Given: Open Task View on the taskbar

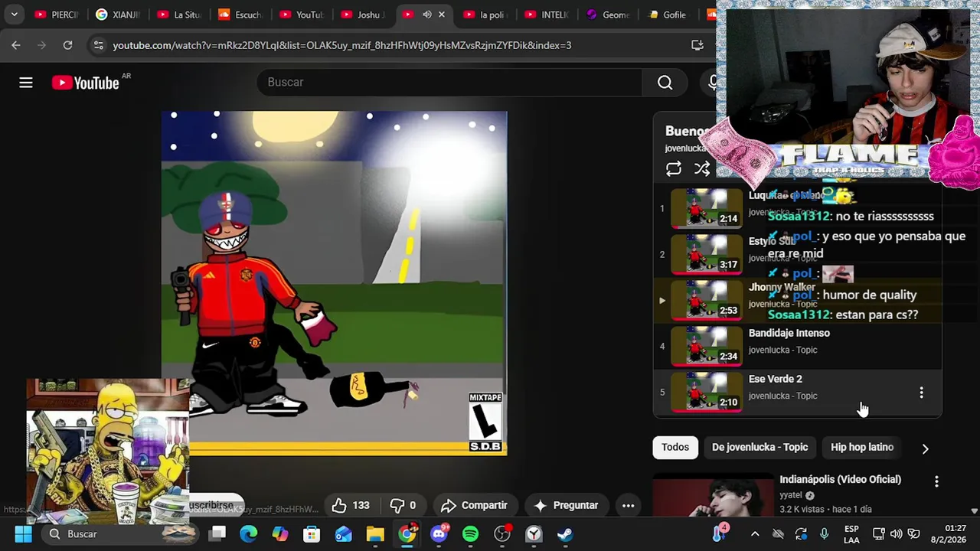Looking at the screenshot, I should [217, 534].
